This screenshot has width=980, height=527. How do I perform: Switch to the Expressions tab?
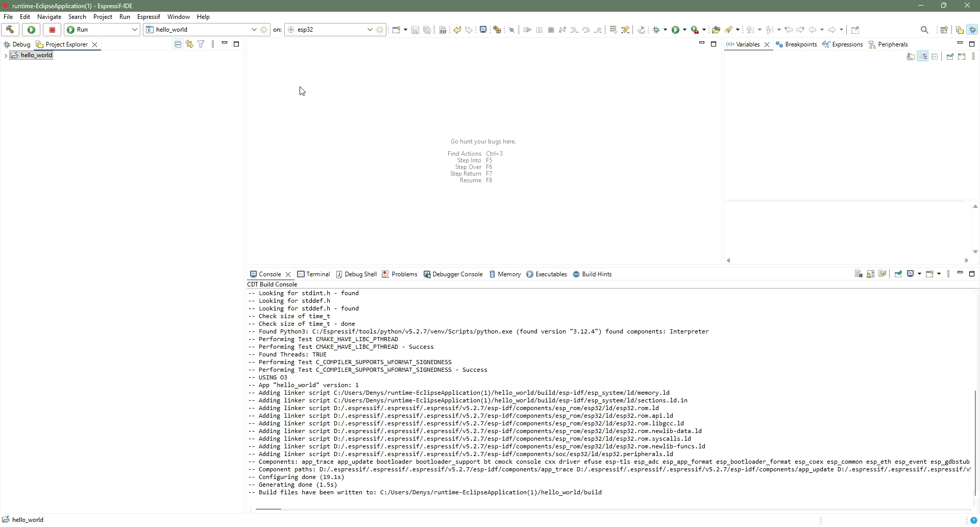click(x=843, y=44)
